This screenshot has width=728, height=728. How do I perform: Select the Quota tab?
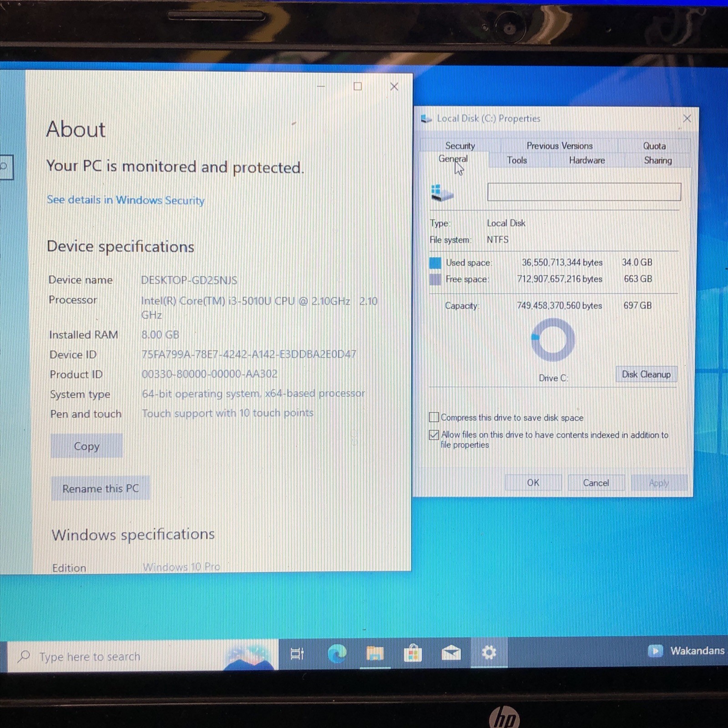tap(654, 146)
